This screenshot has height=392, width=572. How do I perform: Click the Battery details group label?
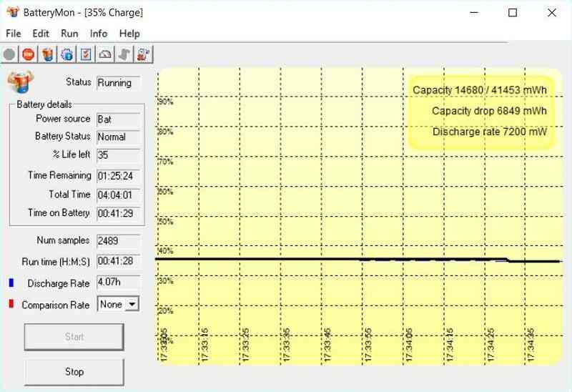[44, 104]
